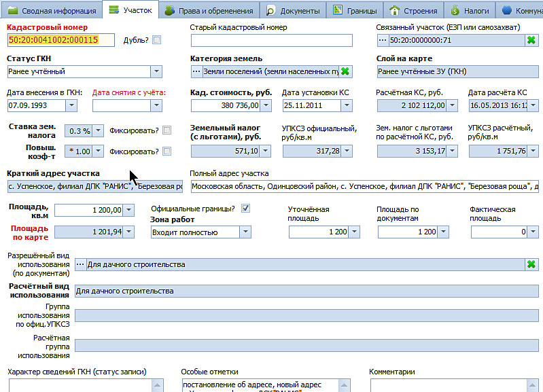Image resolution: width=543 pixels, height=392 pixels.
Task: Click the Краткий адрес участка field
Action: 95,186
